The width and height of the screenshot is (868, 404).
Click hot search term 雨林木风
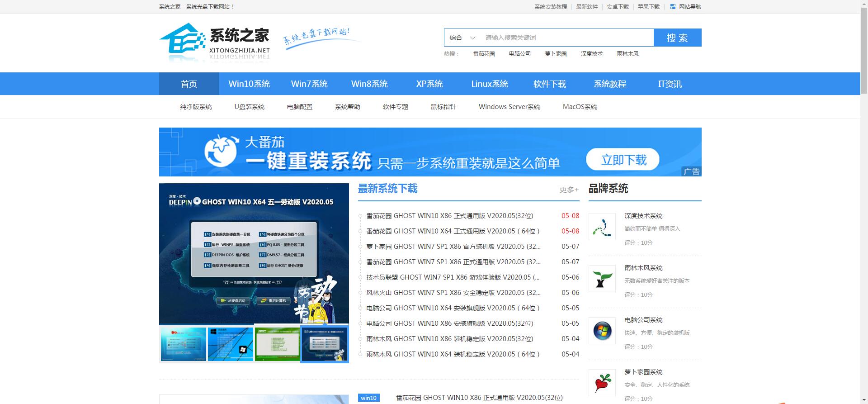(x=628, y=54)
